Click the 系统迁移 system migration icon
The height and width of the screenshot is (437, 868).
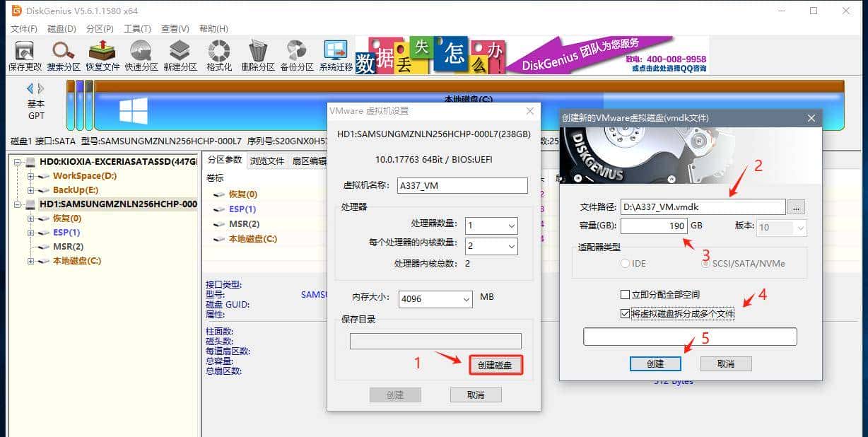tap(335, 55)
